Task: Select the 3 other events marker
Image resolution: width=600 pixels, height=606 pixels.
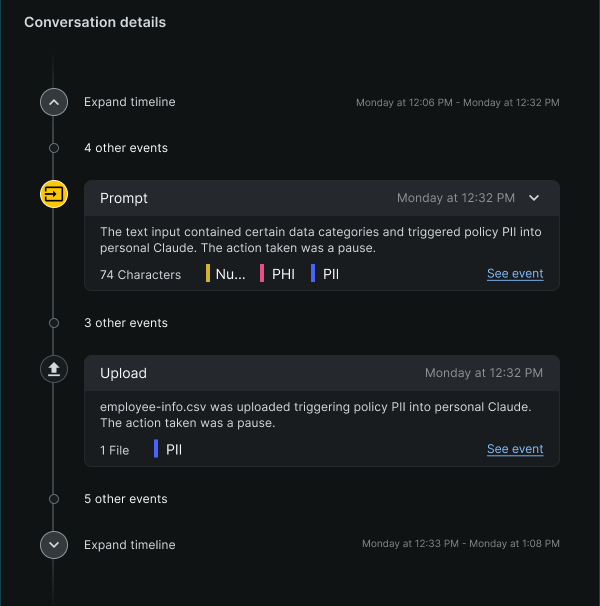Action: 54,323
